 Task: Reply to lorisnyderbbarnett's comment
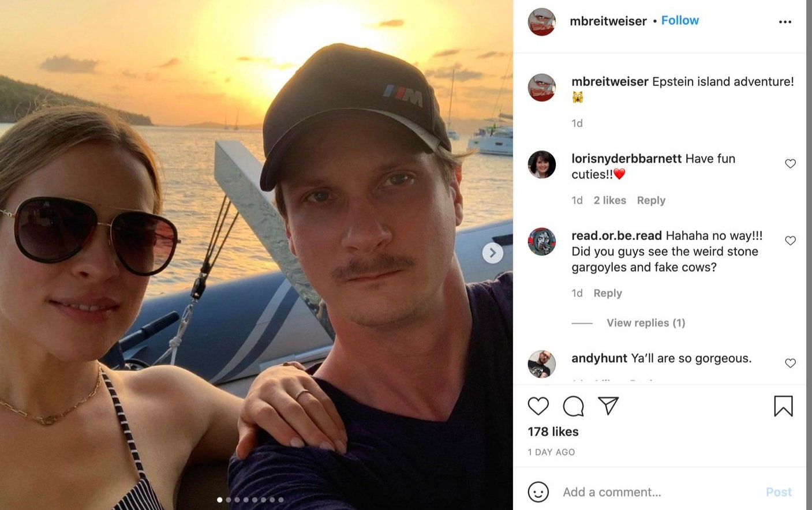tap(651, 200)
